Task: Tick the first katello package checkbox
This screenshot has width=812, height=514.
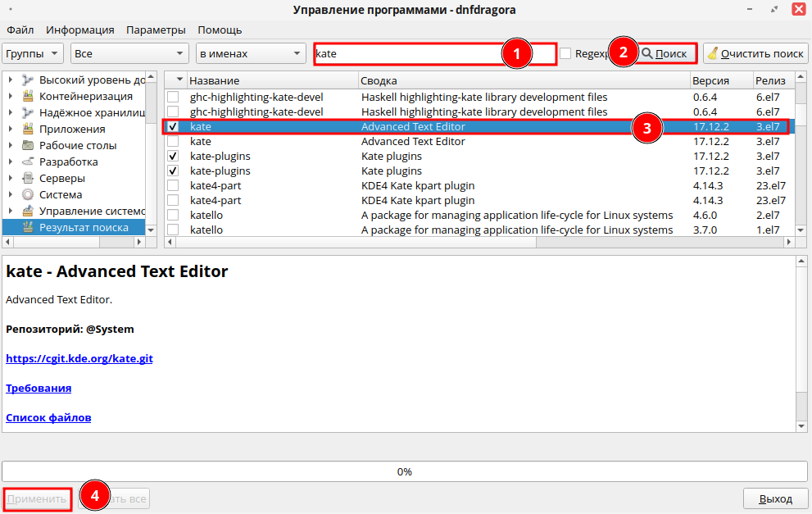Action: [x=173, y=216]
